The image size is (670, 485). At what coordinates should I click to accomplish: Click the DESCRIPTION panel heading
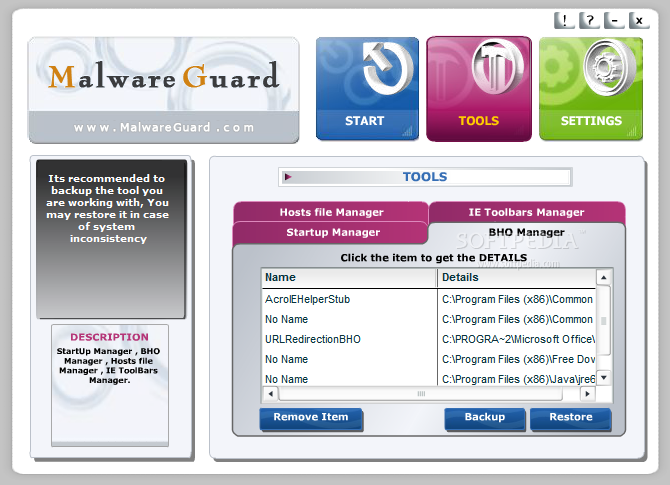(109, 337)
